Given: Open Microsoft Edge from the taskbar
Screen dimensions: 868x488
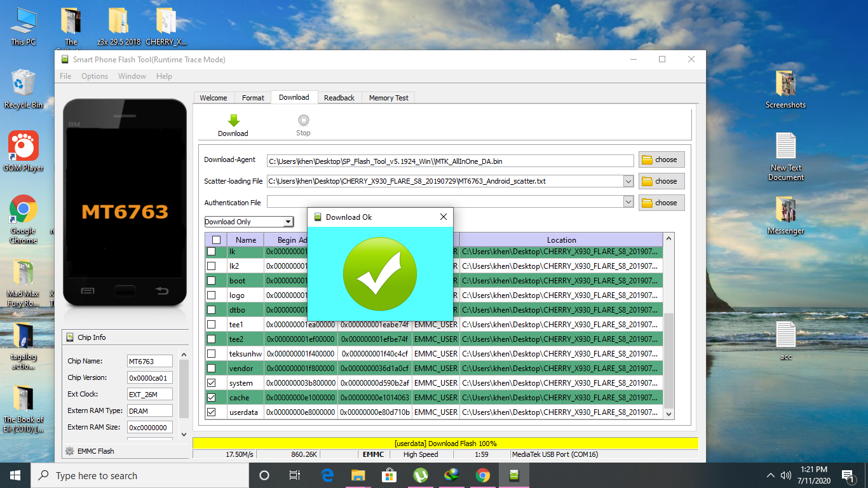Looking at the screenshot, I should (328, 475).
